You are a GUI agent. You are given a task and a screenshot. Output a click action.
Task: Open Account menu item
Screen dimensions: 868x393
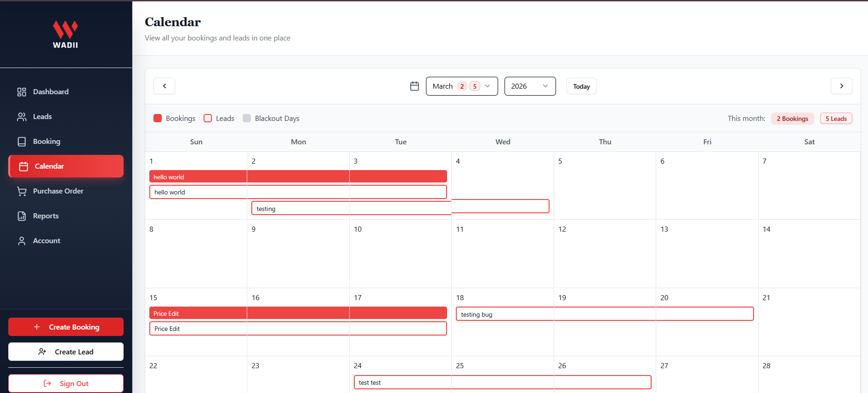[x=66, y=241]
